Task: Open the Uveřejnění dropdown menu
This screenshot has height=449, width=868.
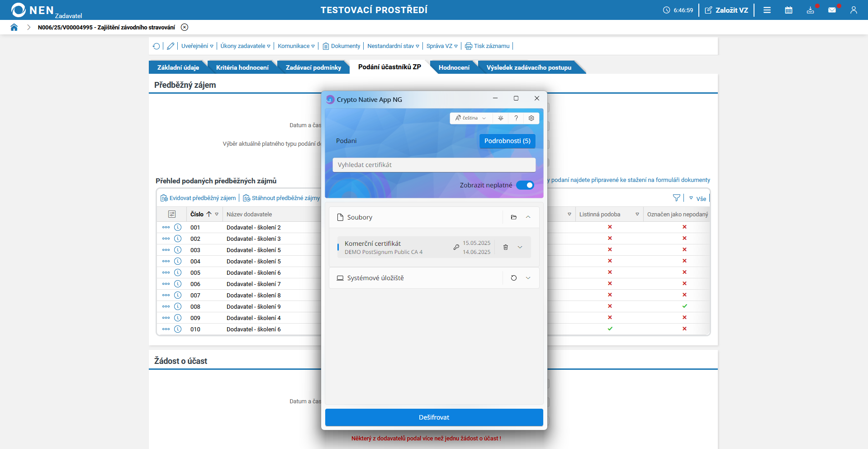Action: 197,46
